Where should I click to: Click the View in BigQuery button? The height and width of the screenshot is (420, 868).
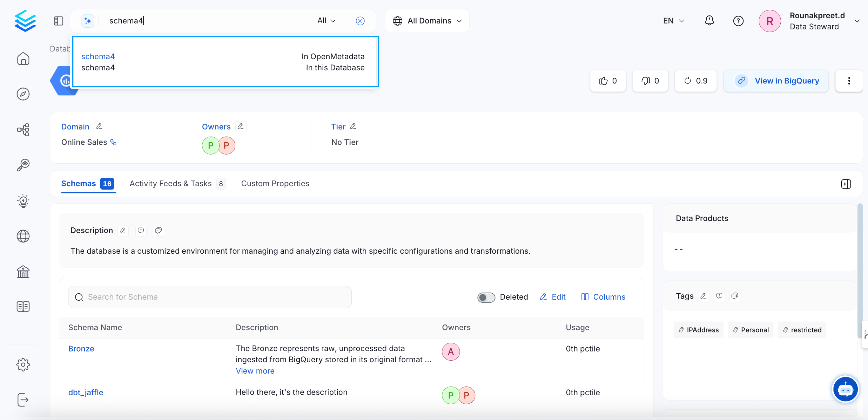[x=776, y=81]
